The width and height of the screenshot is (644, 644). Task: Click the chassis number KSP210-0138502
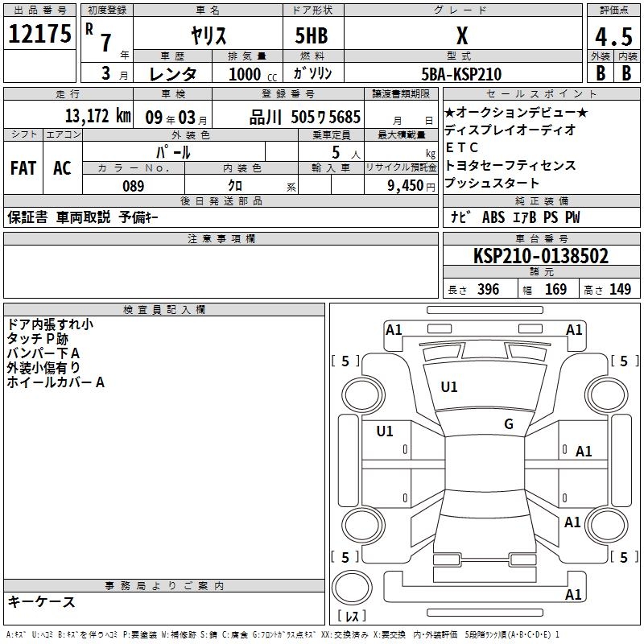541,256
